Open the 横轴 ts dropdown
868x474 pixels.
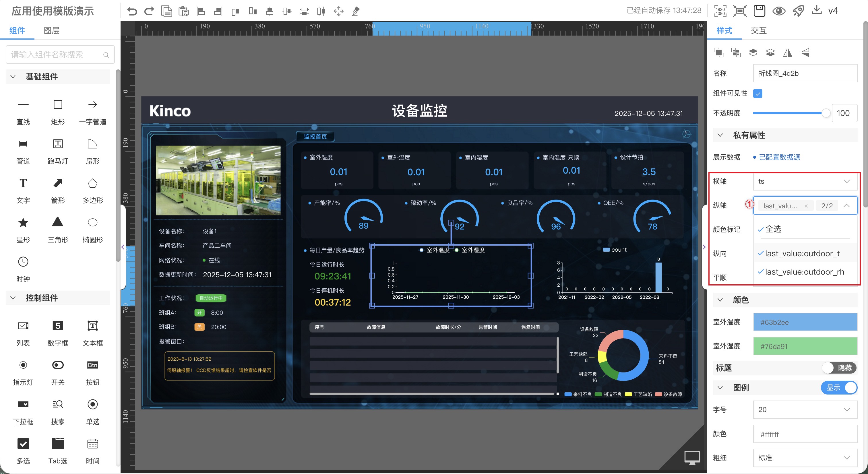click(805, 181)
